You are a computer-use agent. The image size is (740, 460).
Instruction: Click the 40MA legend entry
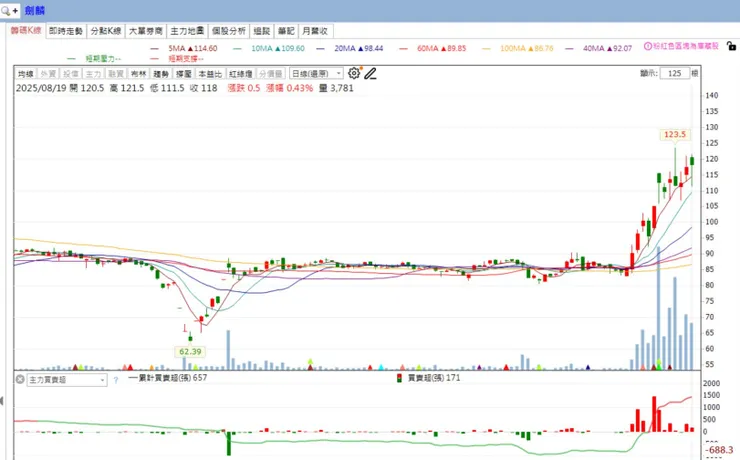599,49
